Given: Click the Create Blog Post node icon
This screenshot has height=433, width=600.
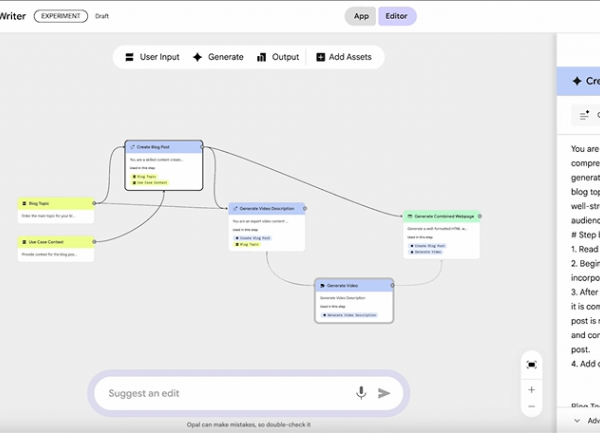Looking at the screenshot, I should pyautogui.click(x=132, y=147).
